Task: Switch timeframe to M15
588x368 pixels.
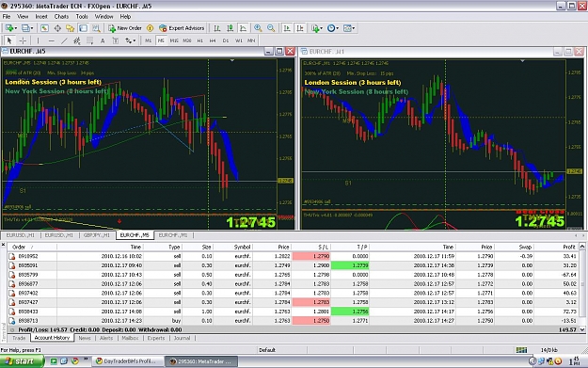Action: (174, 40)
